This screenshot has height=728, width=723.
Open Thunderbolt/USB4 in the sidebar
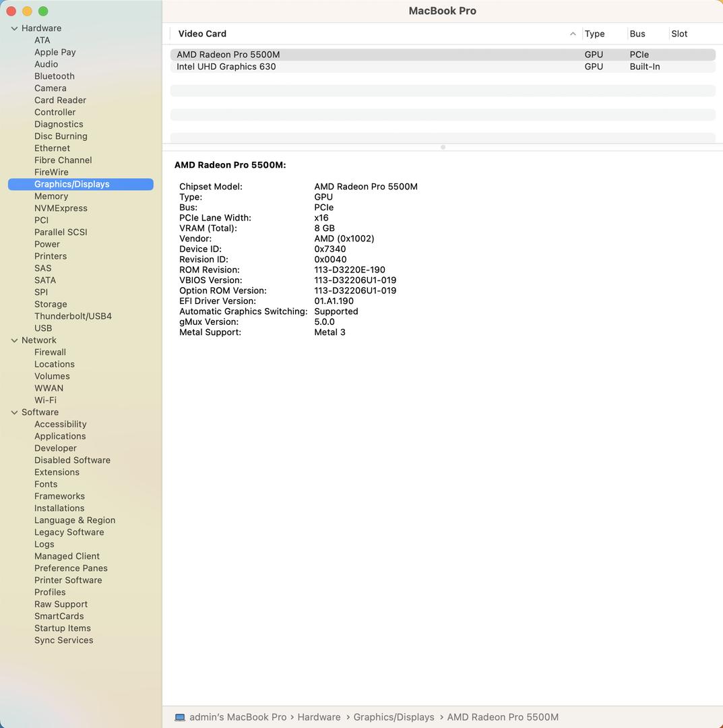click(73, 316)
